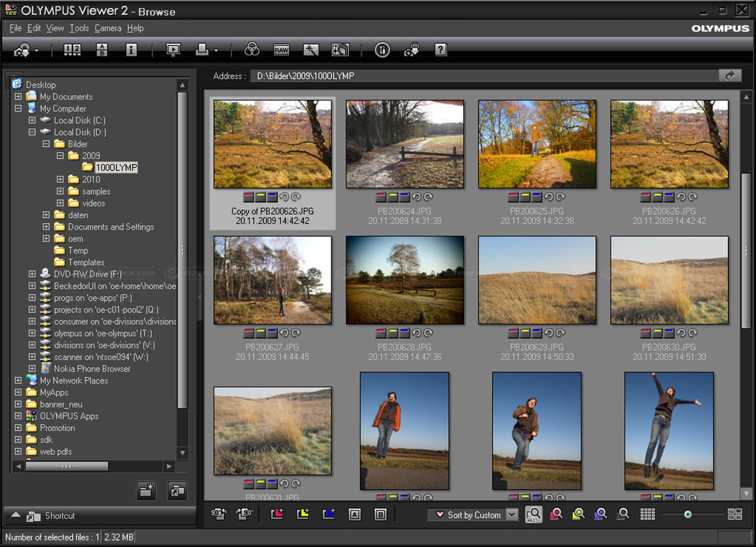Show image information panel
This screenshot has height=547, width=756.
click(131, 50)
